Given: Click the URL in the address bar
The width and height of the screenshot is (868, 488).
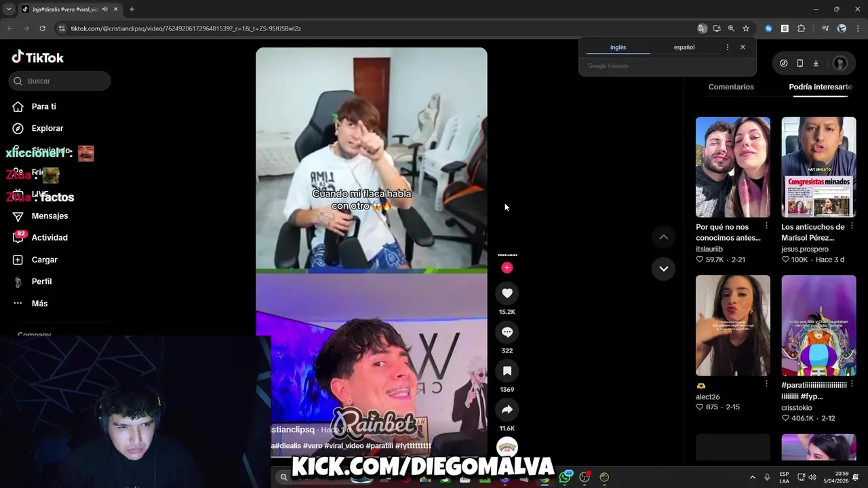Looking at the screenshot, I should (186, 28).
